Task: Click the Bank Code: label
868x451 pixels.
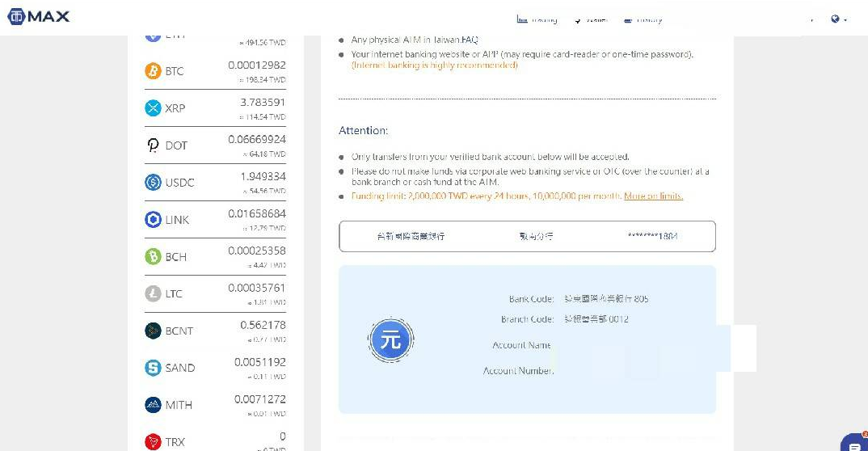Action: pos(532,299)
